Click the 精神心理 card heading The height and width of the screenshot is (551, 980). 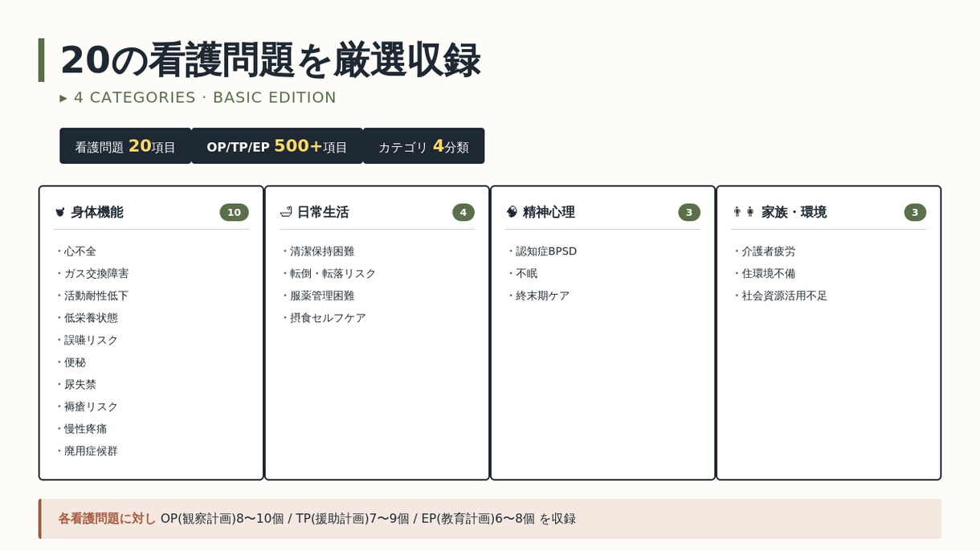point(549,212)
